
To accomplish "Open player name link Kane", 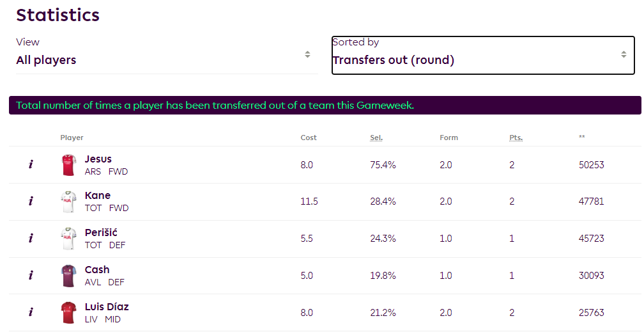I will point(98,195).
